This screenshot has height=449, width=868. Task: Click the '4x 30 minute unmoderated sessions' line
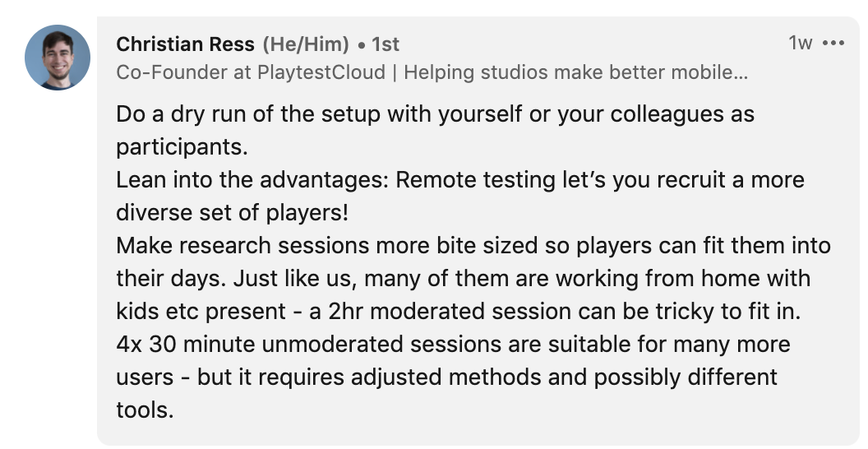pos(454,345)
